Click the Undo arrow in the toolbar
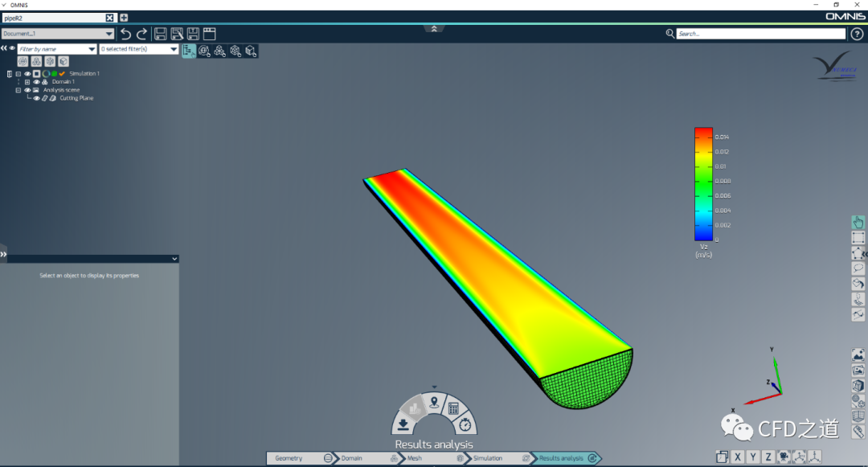 click(x=125, y=34)
